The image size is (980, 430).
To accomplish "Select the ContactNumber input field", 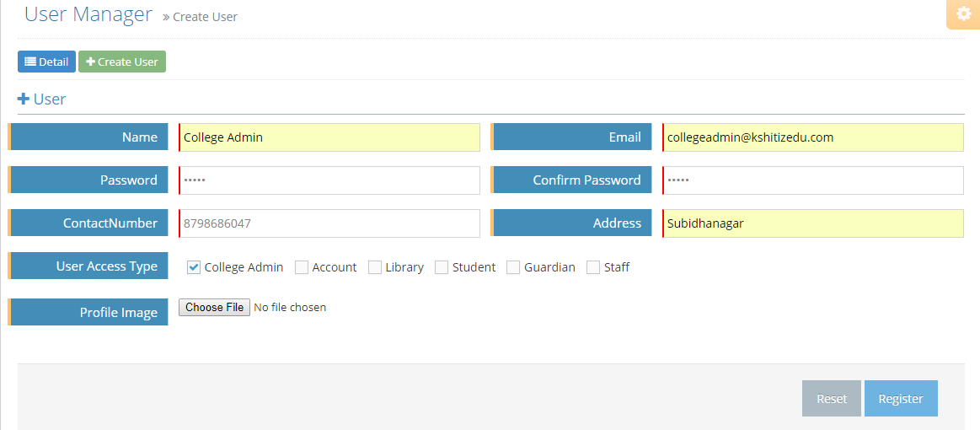I will [x=329, y=223].
